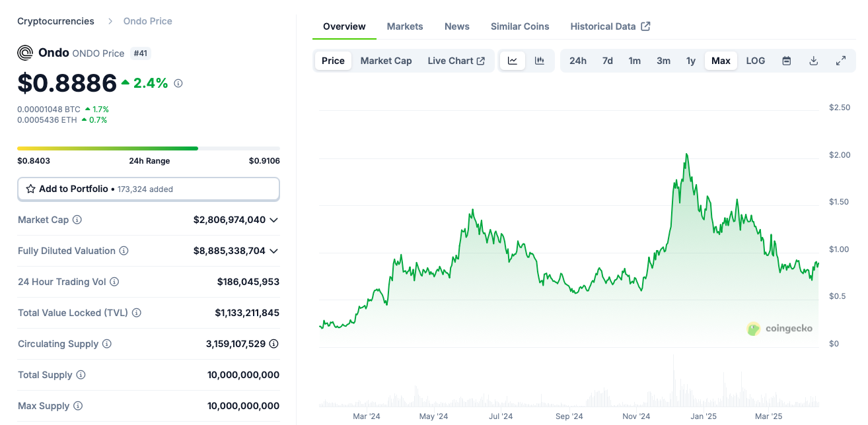
Task: Select 7d time range
Action: tap(608, 61)
